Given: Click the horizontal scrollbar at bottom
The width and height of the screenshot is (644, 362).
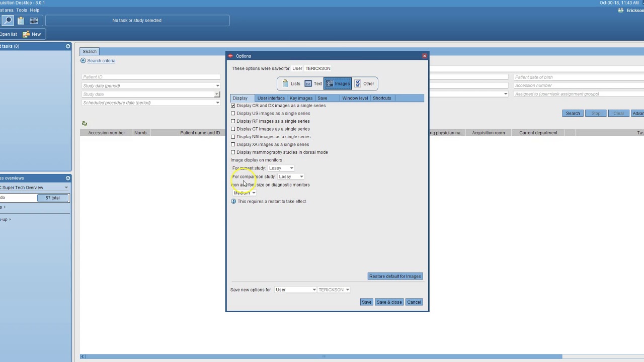Looking at the screenshot, I should pyautogui.click(x=324, y=357).
